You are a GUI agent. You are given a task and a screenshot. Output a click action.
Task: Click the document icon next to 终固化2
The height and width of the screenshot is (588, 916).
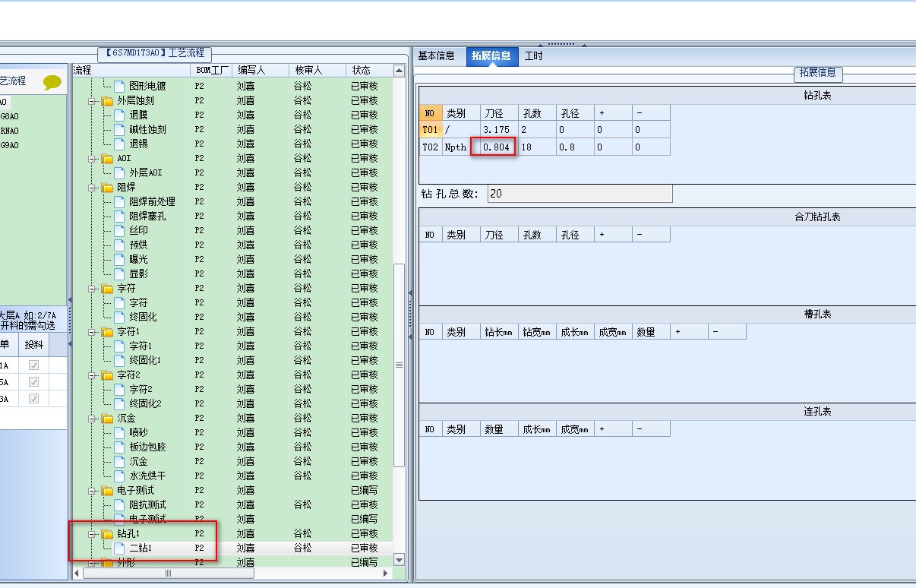[119, 403]
